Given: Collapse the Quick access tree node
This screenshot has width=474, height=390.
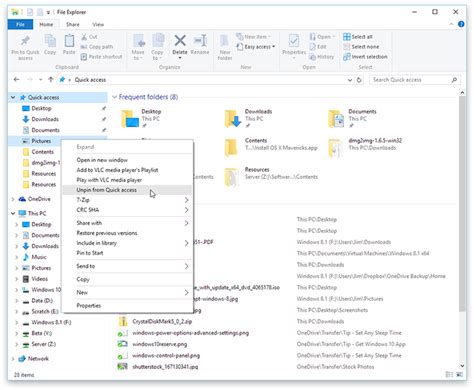Looking at the screenshot, I should (x=13, y=97).
